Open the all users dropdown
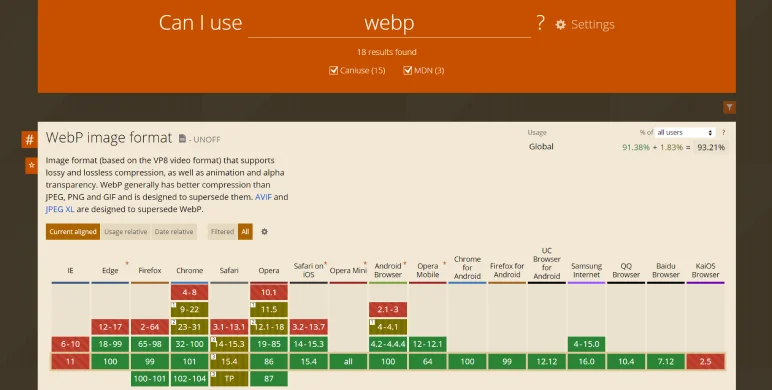This screenshot has width=772, height=390. 684,132
